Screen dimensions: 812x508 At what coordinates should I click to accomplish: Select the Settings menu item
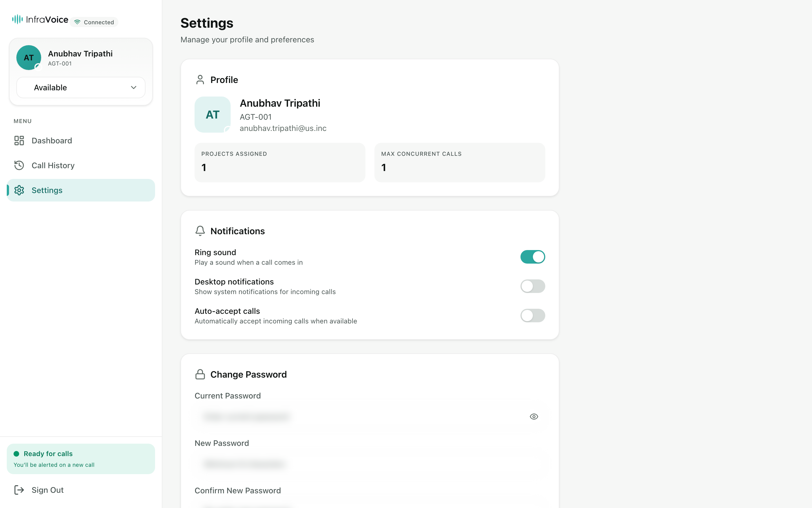81,190
